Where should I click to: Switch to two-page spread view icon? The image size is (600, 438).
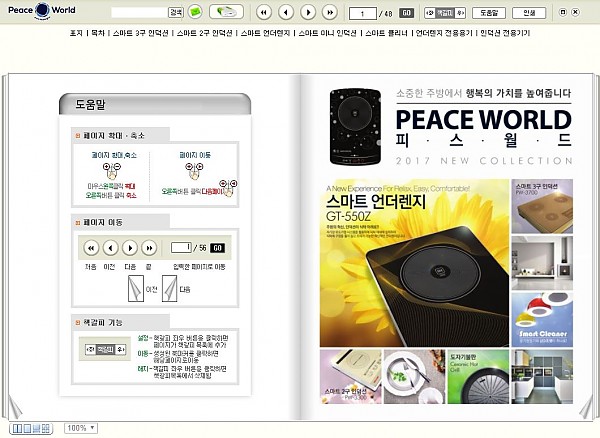(x=17, y=428)
